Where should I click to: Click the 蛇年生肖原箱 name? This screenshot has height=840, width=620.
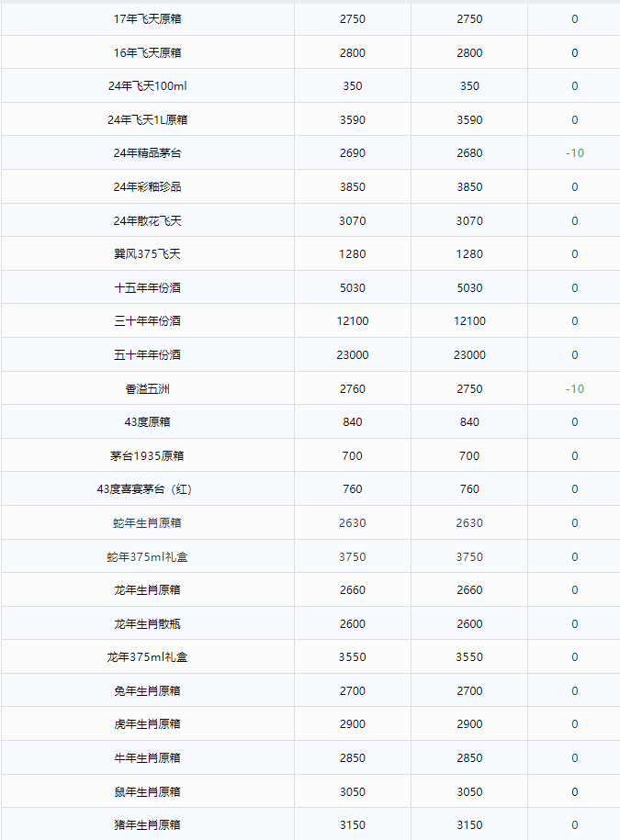coord(147,522)
